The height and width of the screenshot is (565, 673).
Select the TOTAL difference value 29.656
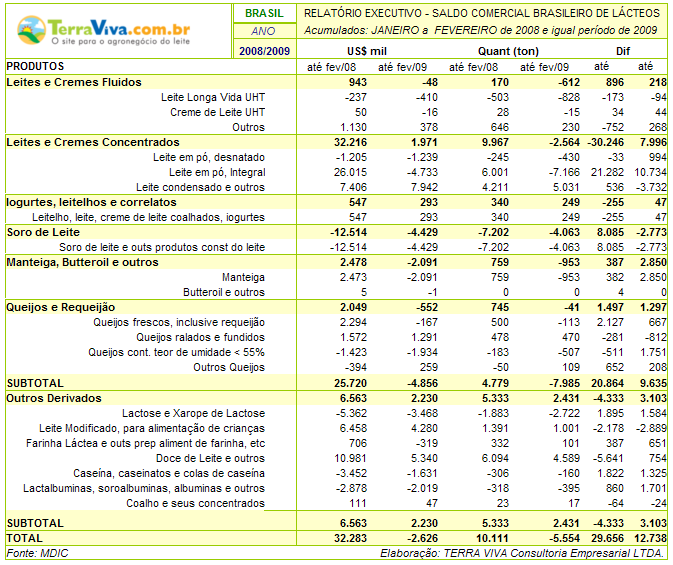[607, 538]
